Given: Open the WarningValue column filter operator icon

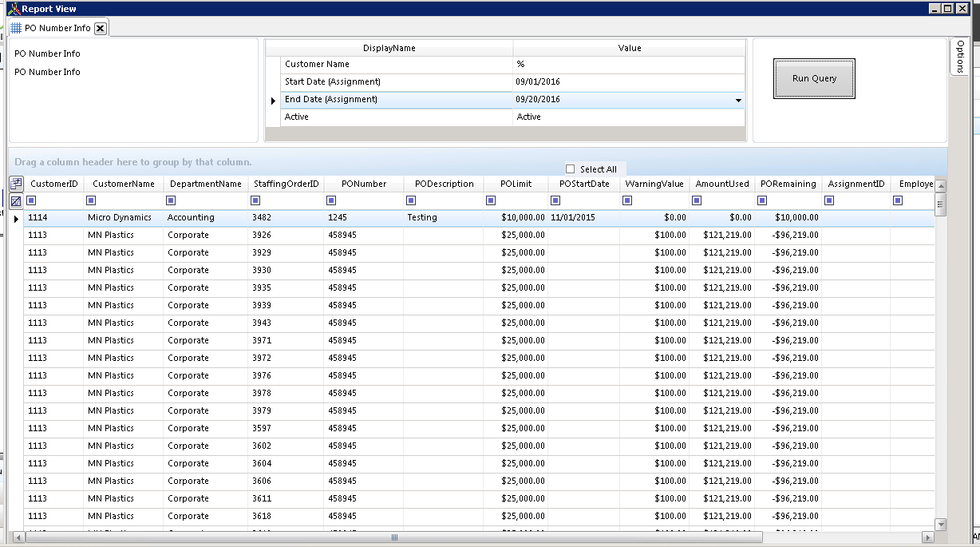Looking at the screenshot, I should pyautogui.click(x=626, y=200).
